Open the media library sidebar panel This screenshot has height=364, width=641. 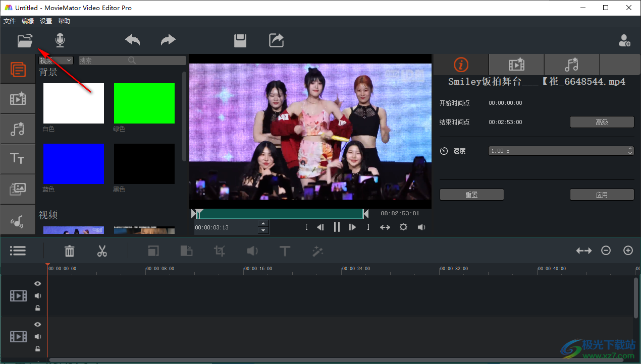point(18,69)
